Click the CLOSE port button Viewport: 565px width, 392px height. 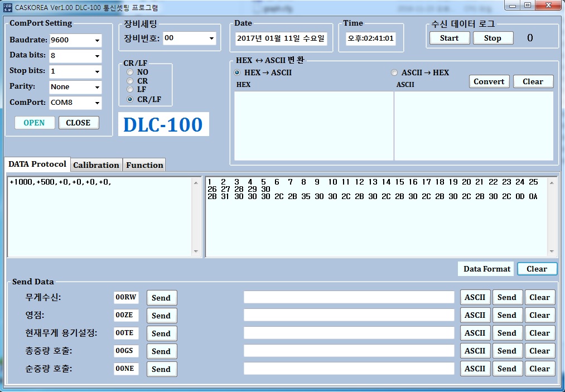coord(78,123)
